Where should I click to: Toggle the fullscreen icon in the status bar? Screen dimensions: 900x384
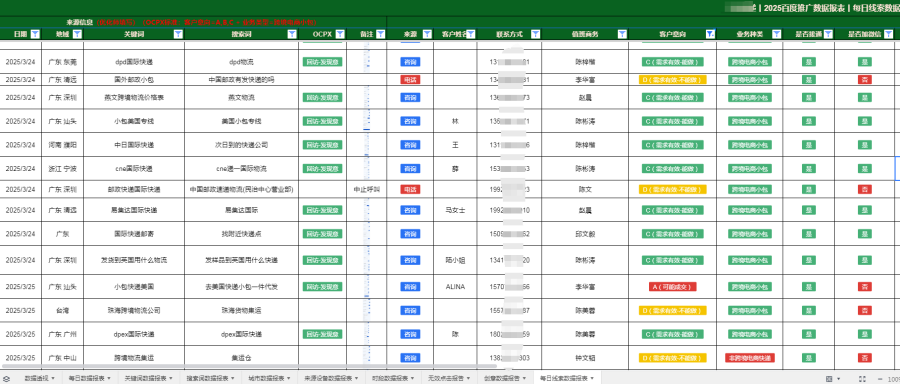pos(862,379)
